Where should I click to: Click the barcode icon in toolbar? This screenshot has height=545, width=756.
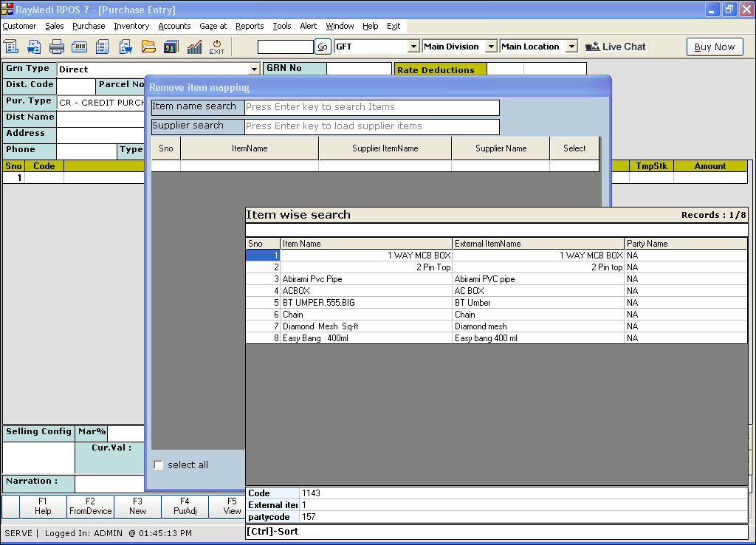point(79,47)
